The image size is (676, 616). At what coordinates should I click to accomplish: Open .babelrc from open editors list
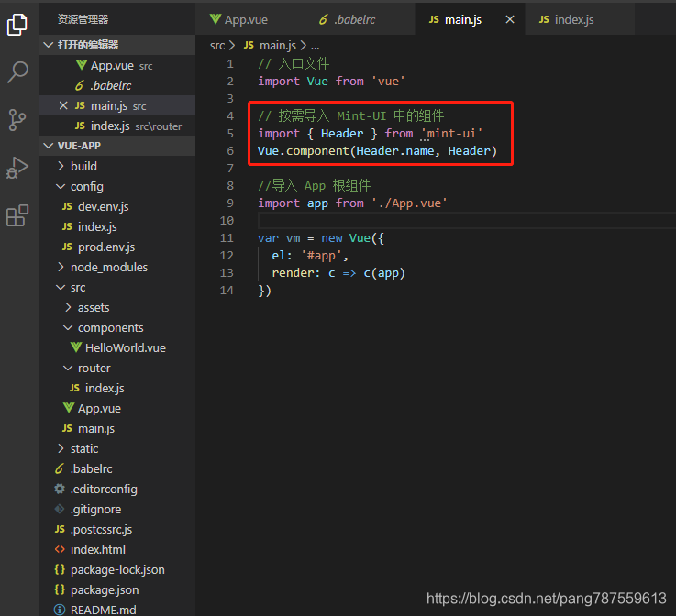click(117, 85)
